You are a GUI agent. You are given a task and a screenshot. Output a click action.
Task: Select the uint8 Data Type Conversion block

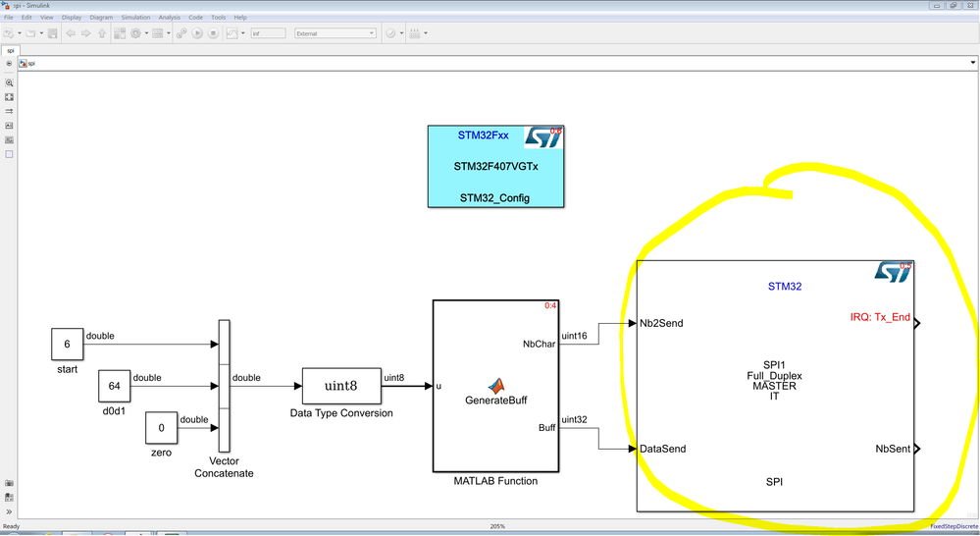pos(341,386)
